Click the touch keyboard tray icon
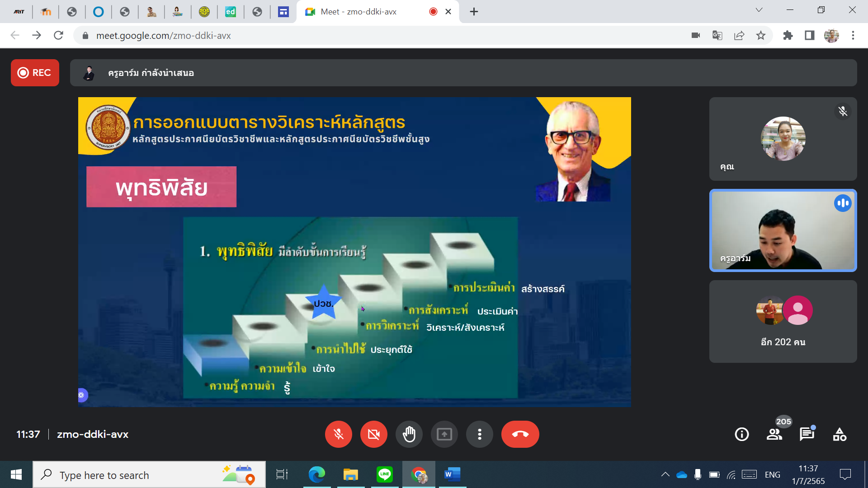This screenshot has width=868, height=488. (x=749, y=474)
